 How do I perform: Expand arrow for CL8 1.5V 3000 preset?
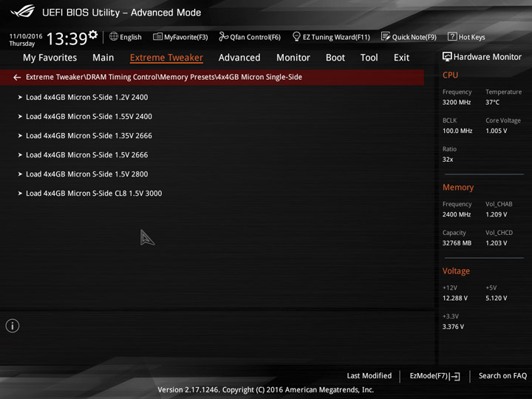20,194
